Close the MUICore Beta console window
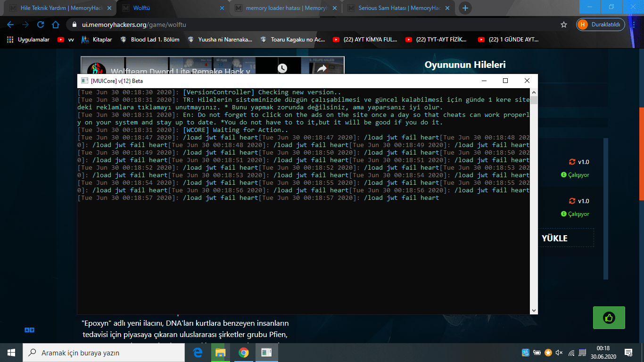This screenshot has height=362, width=644. (527, 81)
